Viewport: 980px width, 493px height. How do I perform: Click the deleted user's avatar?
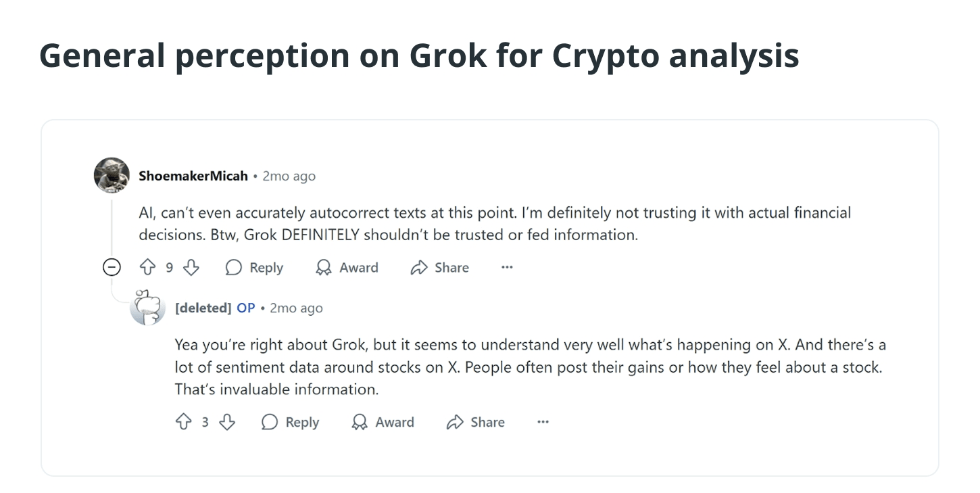click(147, 308)
